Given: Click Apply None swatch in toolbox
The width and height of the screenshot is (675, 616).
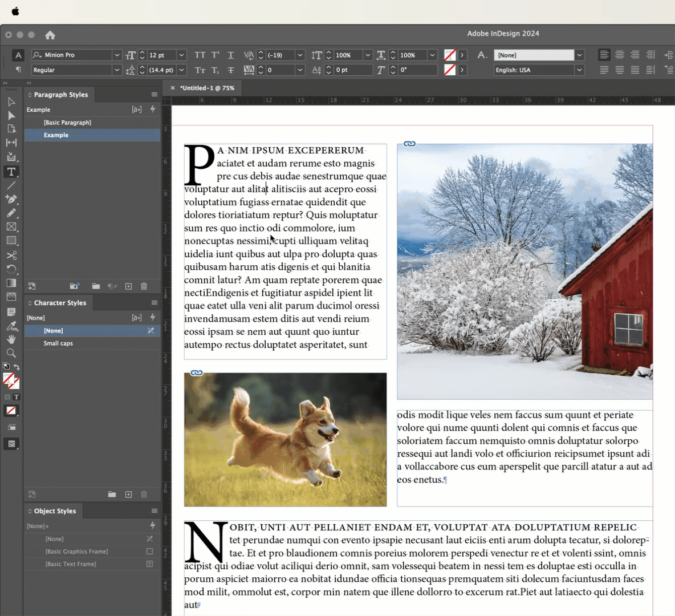Looking at the screenshot, I should [11, 411].
